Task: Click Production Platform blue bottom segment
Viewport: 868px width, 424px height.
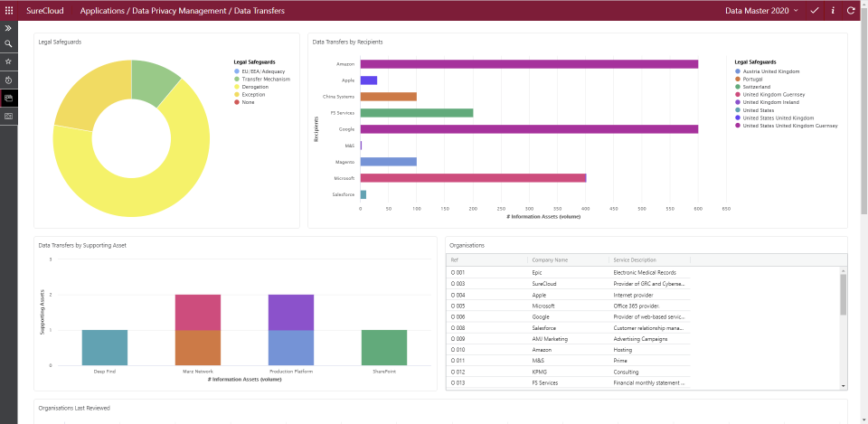Action: point(291,348)
